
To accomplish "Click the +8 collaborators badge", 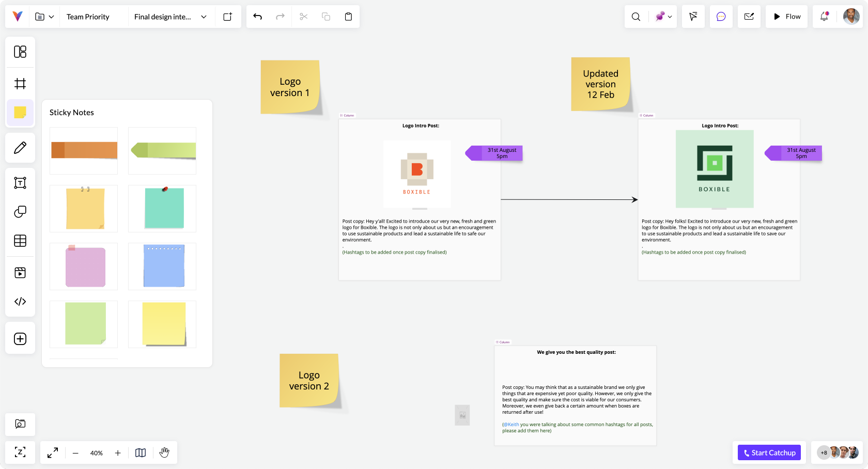I will click(824, 453).
